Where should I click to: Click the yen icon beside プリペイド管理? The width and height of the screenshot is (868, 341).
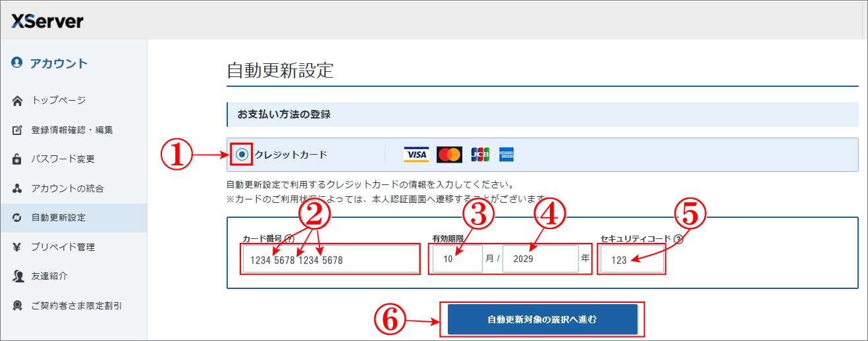tap(18, 247)
